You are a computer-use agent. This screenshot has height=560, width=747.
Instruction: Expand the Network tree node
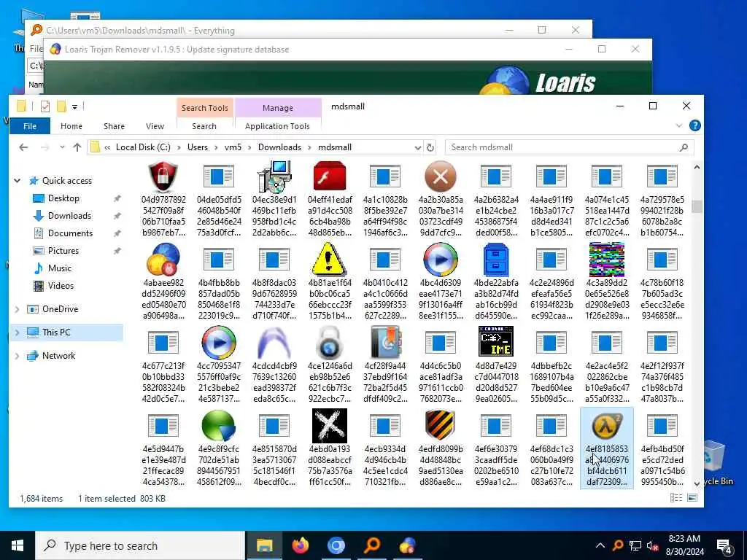[18, 356]
